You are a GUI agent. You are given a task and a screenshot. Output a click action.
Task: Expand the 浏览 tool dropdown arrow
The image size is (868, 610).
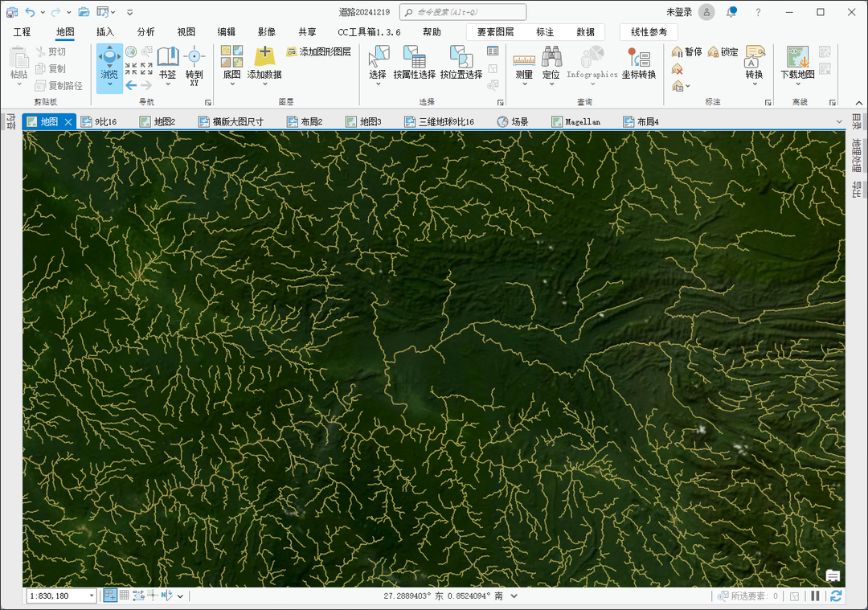point(109,84)
